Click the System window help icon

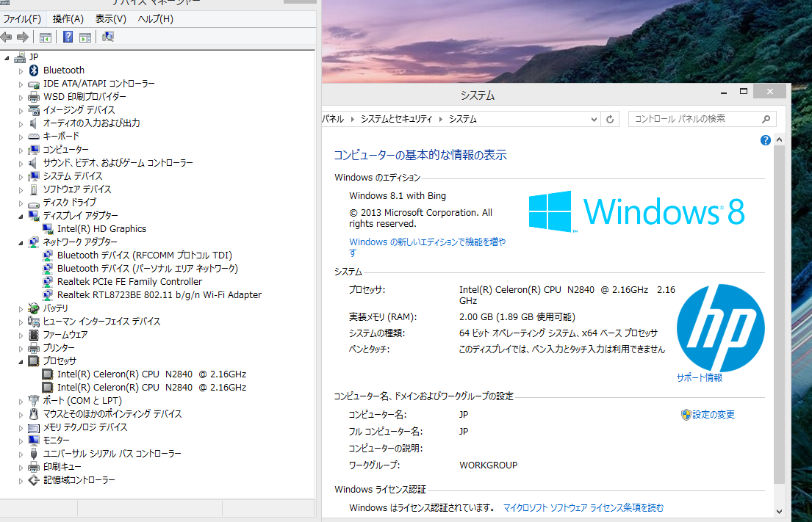766,140
